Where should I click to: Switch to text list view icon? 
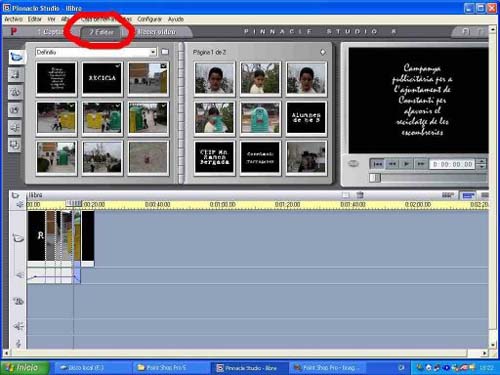pos(484,195)
